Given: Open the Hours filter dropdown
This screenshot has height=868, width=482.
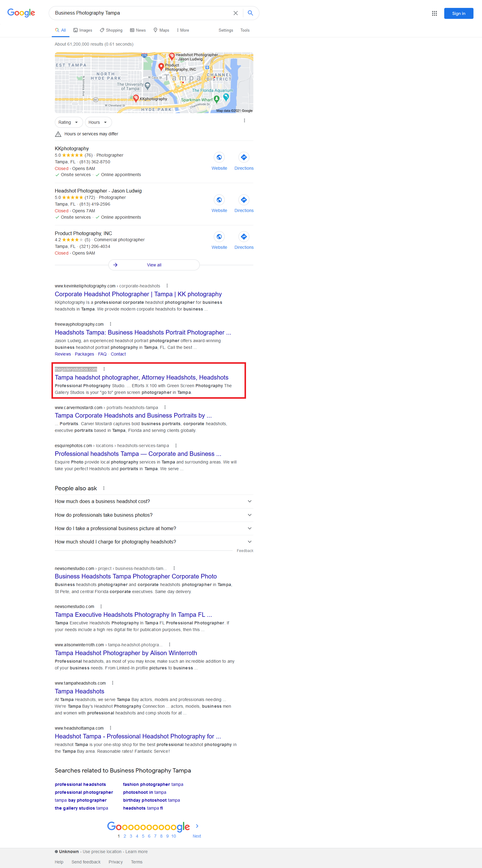Looking at the screenshot, I should tap(98, 122).
